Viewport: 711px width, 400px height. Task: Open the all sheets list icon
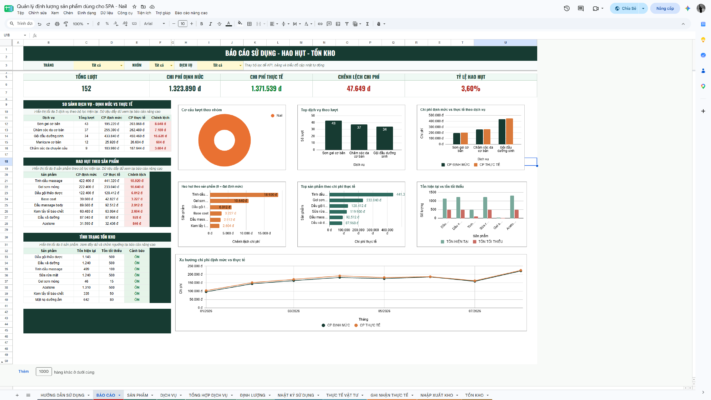[x=28, y=395]
